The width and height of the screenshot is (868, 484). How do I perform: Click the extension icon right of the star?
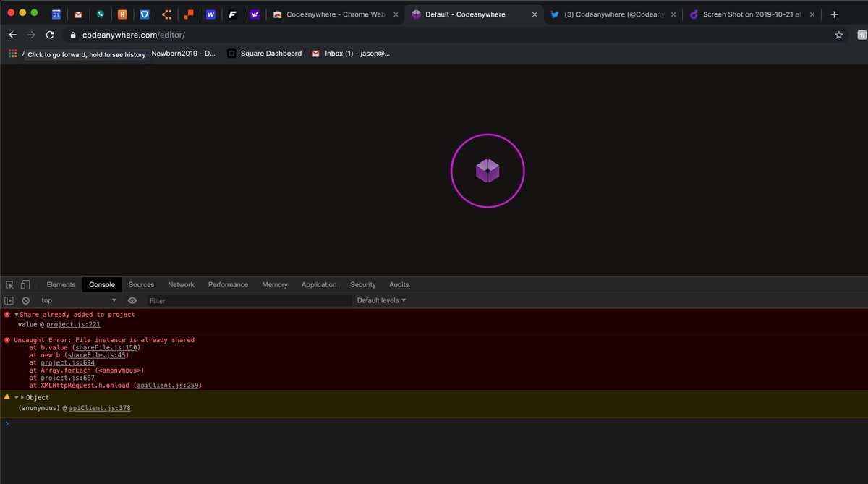tap(861, 35)
